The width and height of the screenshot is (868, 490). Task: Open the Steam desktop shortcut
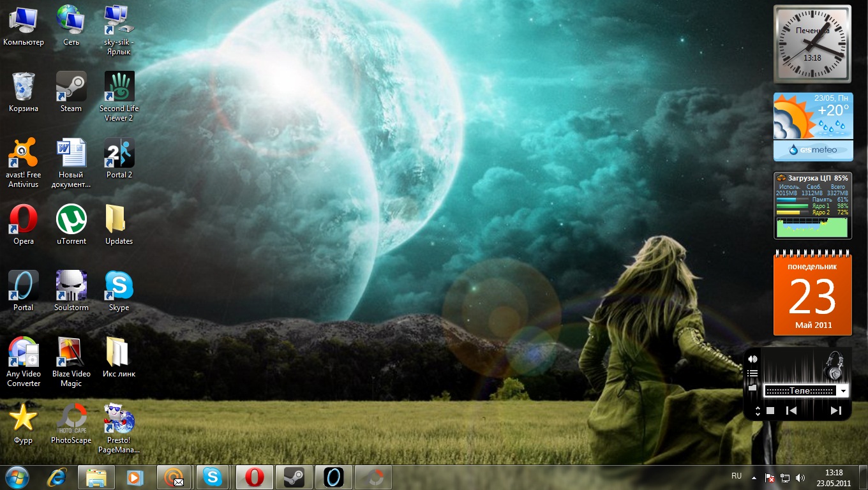[x=71, y=87]
